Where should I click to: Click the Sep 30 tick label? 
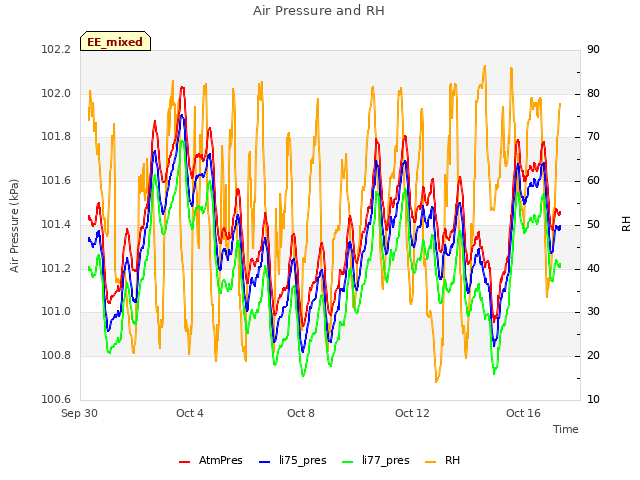click(80, 413)
